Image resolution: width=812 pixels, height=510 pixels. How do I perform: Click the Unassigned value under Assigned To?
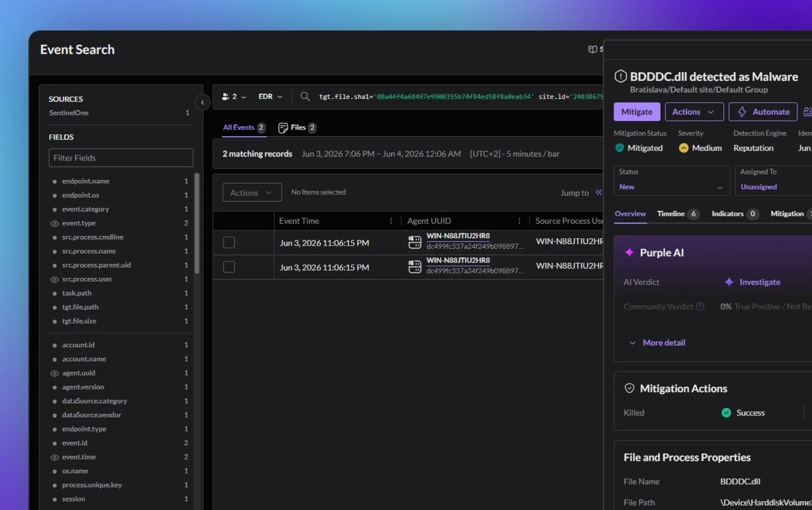click(x=758, y=187)
